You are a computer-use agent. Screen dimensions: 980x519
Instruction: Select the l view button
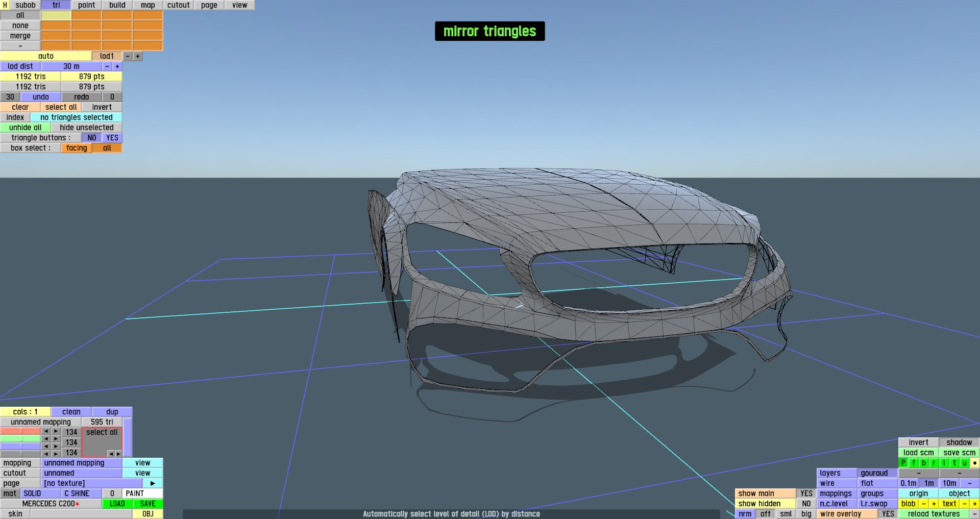pos(944,463)
